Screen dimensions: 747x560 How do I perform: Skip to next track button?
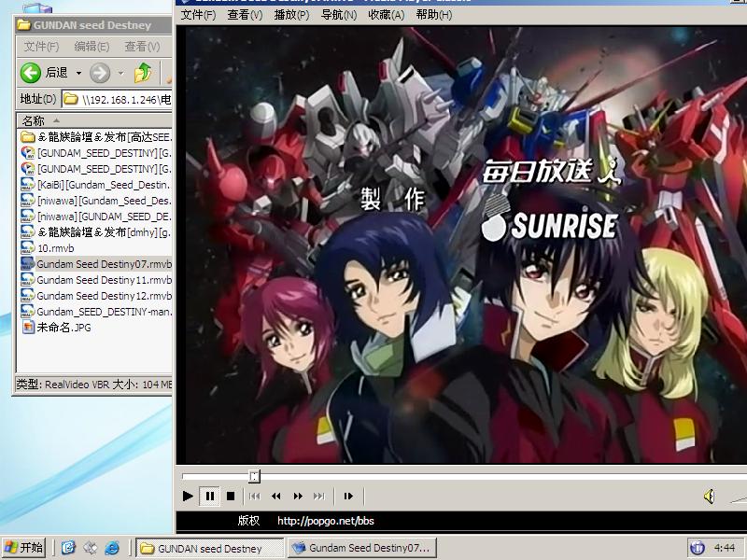point(319,497)
